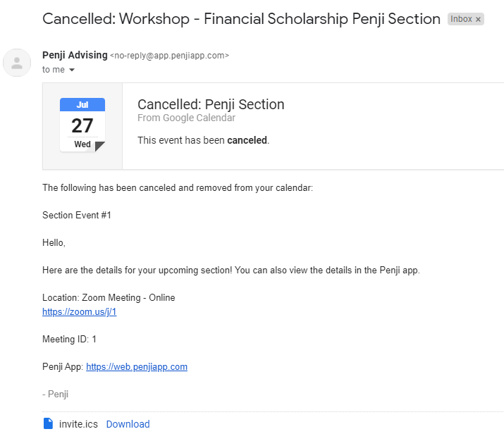Viewport: 504px width, 441px height.
Task: Click the sender name Penji Advising
Action: [75, 55]
